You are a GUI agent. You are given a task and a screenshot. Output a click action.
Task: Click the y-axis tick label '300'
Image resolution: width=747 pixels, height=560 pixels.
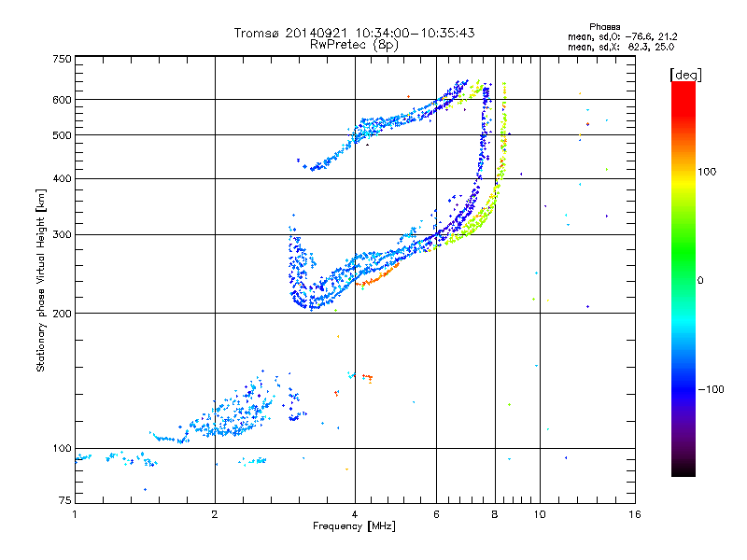pyautogui.click(x=62, y=235)
